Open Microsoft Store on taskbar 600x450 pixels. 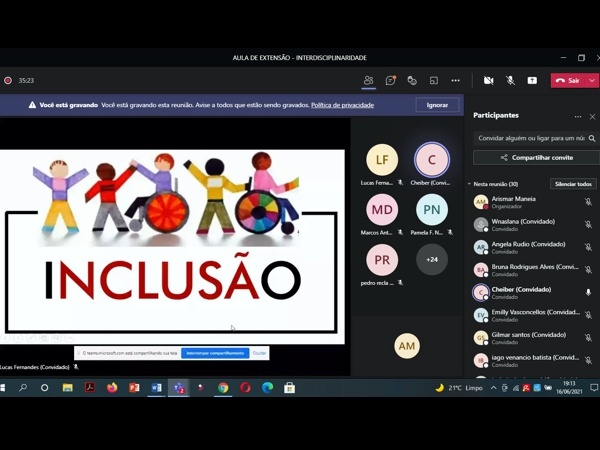pyautogui.click(x=290, y=388)
